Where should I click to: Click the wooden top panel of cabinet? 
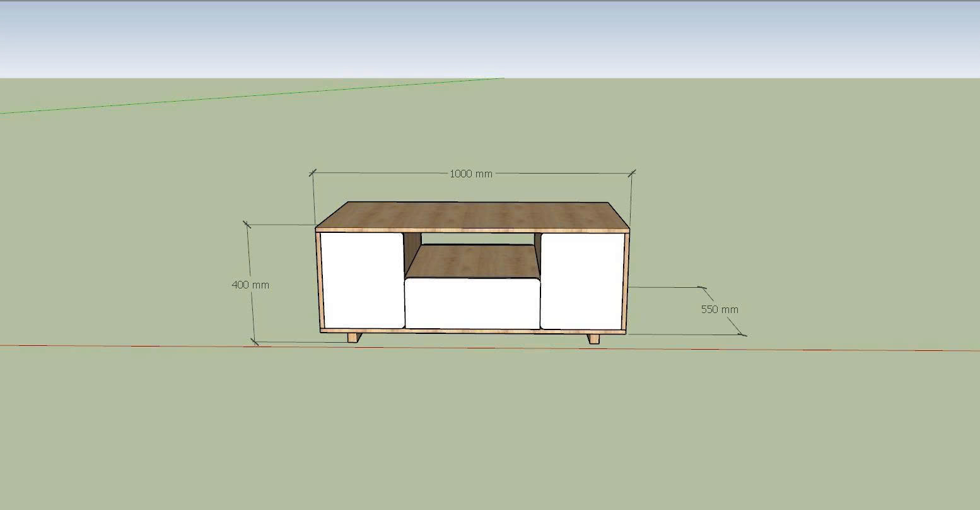coord(473,215)
